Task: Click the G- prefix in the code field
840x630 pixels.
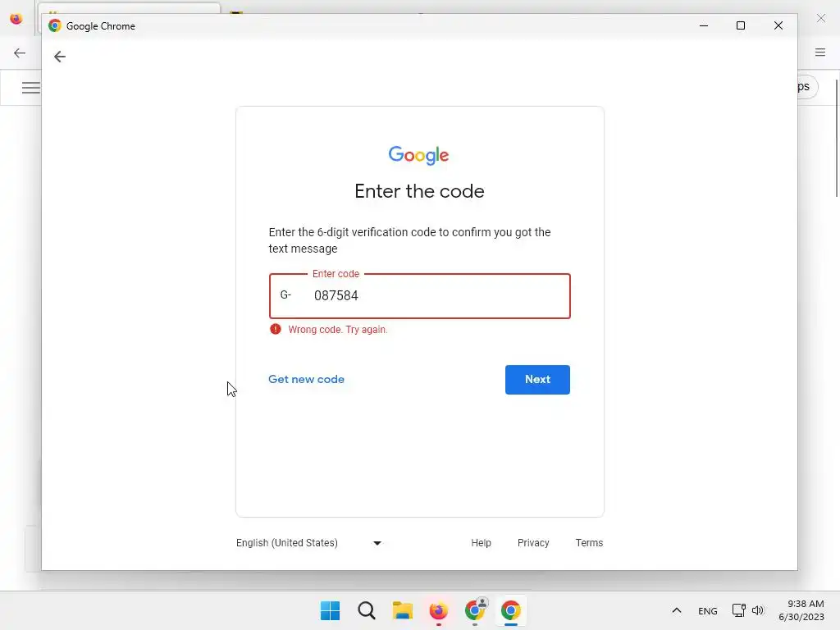Action: [x=285, y=294]
